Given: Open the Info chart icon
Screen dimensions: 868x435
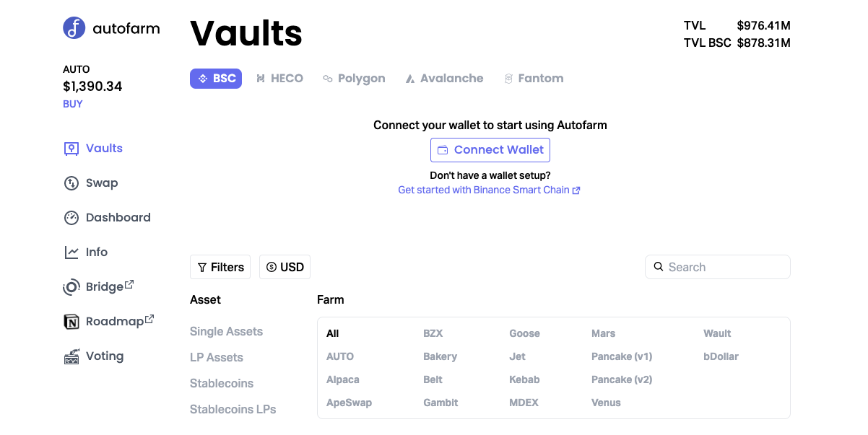Looking at the screenshot, I should pyautogui.click(x=71, y=252).
